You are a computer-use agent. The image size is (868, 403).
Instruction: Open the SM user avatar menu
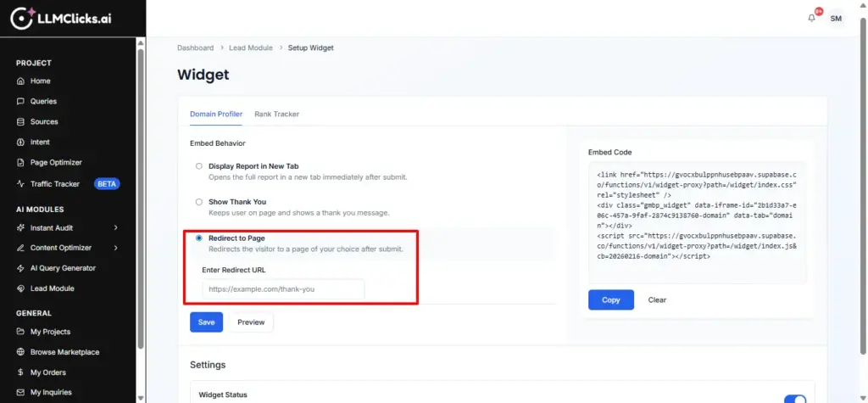coord(836,18)
